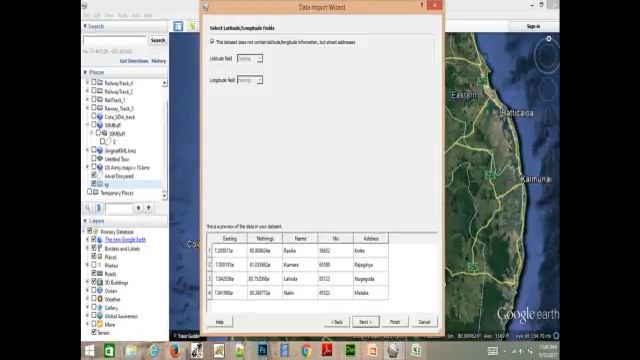
Task: Expand the 3D Buildings tree node
Action: (x=87, y=282)
